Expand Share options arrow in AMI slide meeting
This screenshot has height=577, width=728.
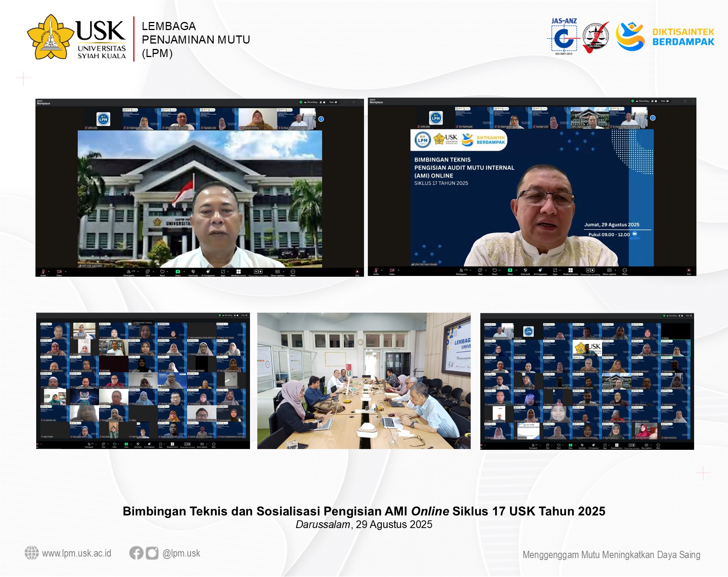pyautogui.click(x=517, y=270)
